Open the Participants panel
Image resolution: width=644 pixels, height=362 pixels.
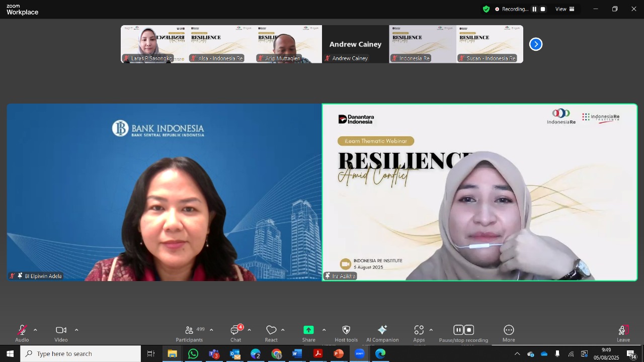[190, 333]
